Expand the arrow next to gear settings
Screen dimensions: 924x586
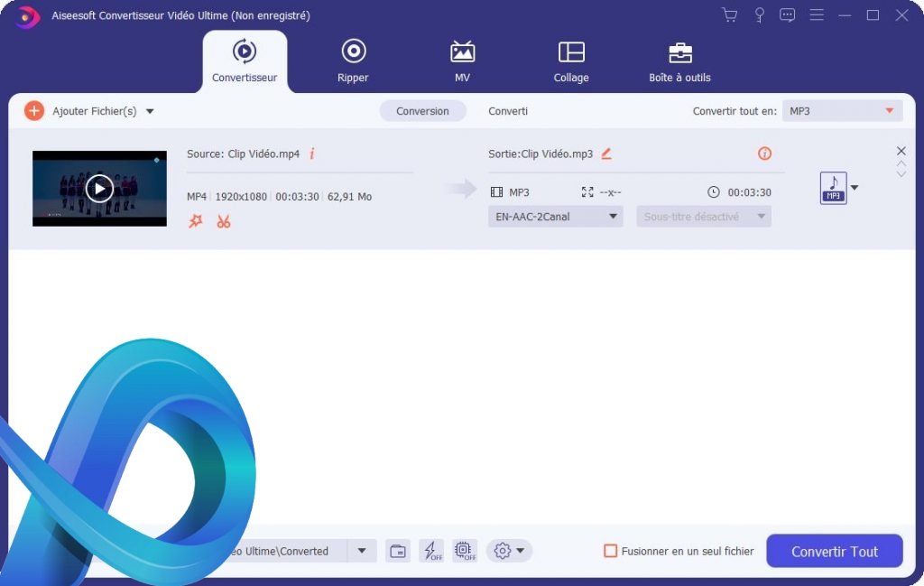(521, 551)
